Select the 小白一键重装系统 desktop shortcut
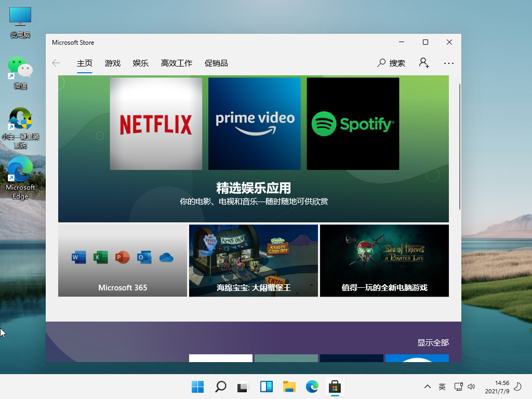532x399 pixels. [20, 128]
